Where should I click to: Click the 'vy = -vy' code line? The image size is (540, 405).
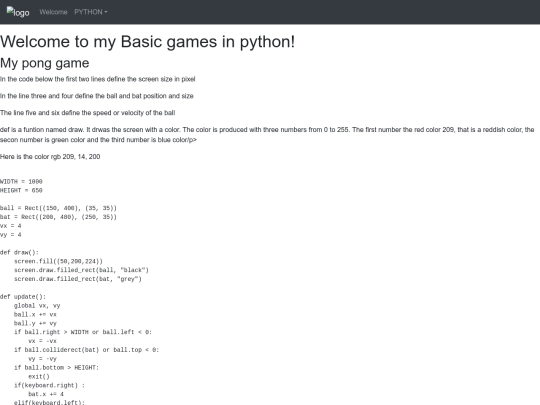click(x=42, y=359)
